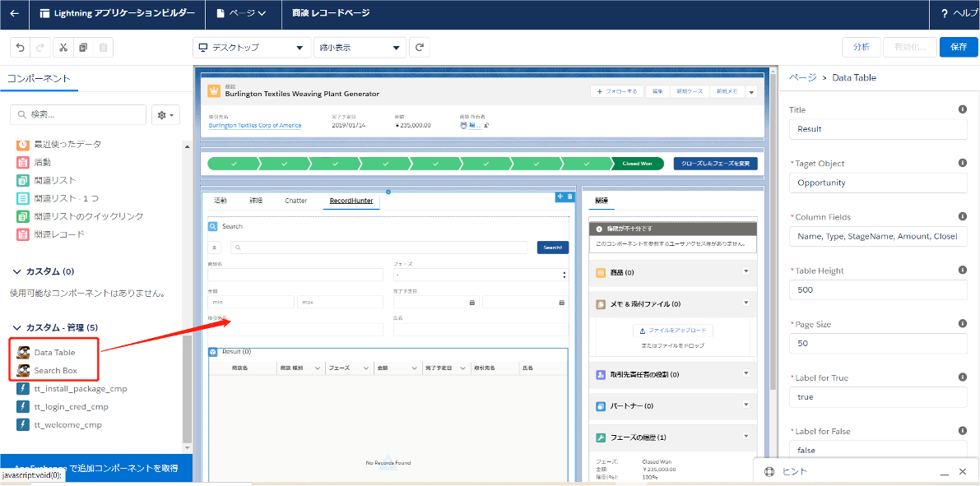Switch to the 活動 tab on the canvas

point(220,201)
